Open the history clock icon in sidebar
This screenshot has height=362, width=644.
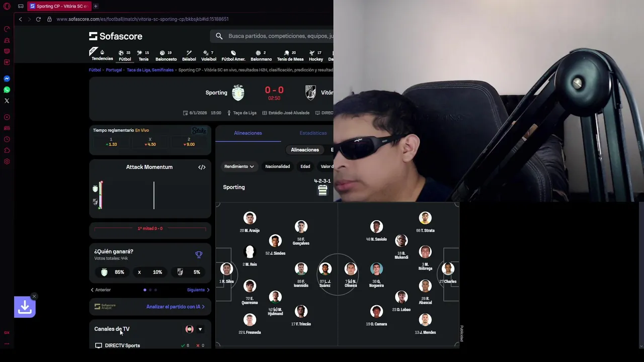7,139
